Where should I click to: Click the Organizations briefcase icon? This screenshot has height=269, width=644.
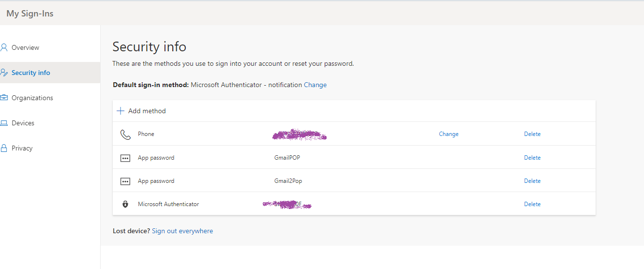pos(4,98)
